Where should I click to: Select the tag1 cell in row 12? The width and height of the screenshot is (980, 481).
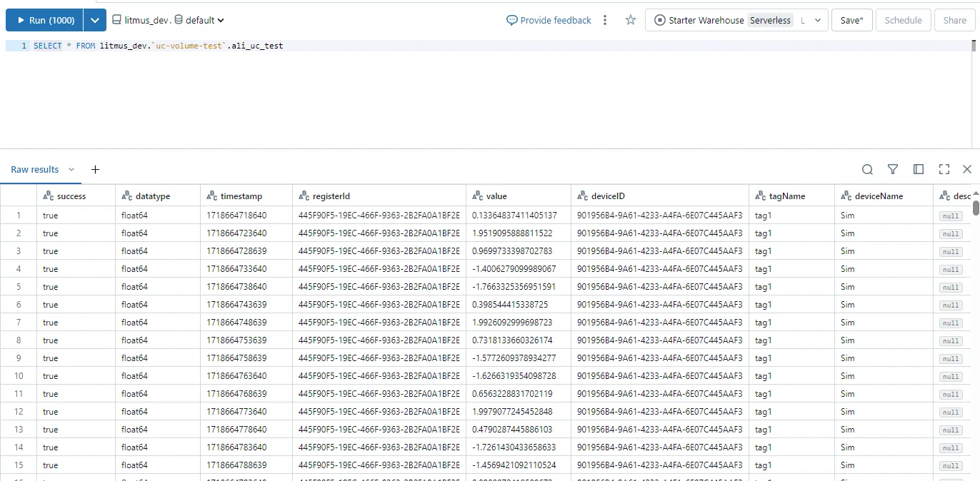click(791, 411)
